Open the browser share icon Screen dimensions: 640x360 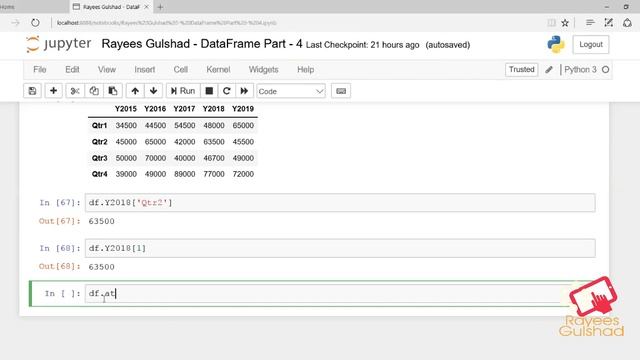click(627, 23)
